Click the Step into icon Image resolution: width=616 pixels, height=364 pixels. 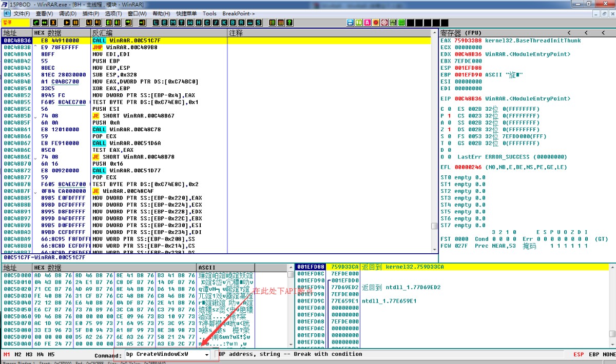point(89,23)
